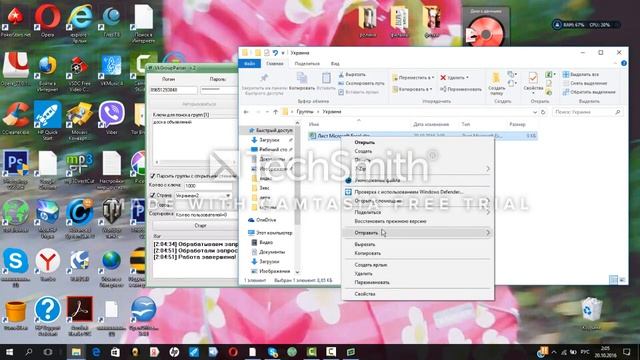This screenshot has width=640, height=360.
Task: Click the Explorer search box
Action: (588, 112)
